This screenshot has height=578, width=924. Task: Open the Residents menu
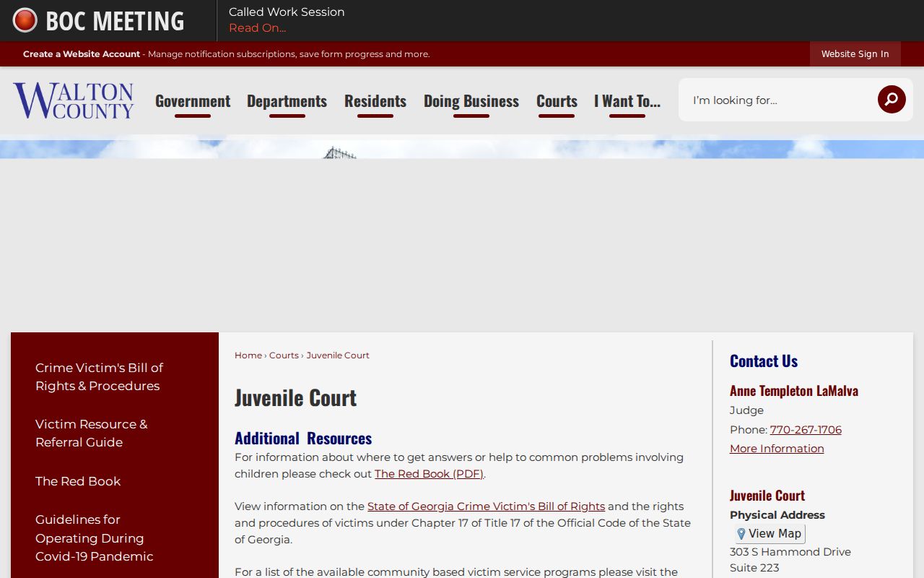(375, 101)
